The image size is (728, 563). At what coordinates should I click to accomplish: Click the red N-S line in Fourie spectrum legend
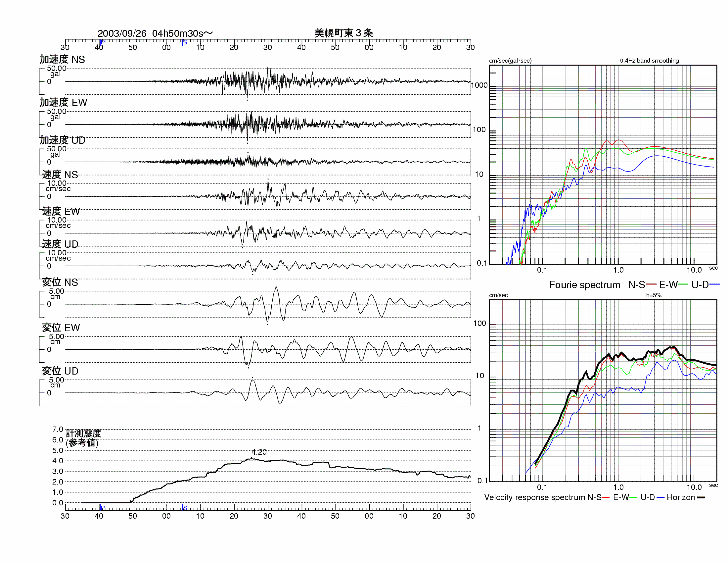pyautogui.click(x=651, y=284)
